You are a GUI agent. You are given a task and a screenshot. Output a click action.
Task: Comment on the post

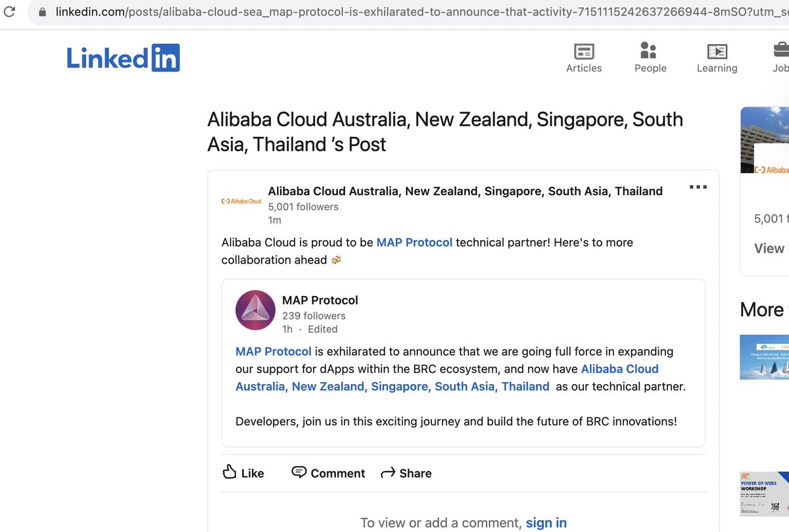coord(328,473)
